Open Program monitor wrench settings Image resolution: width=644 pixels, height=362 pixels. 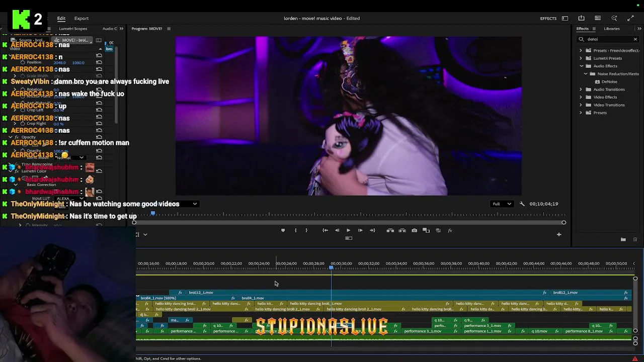[x=522, y=204]
